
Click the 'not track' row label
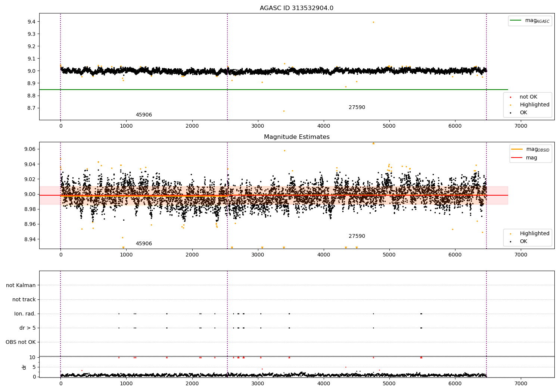24,300
